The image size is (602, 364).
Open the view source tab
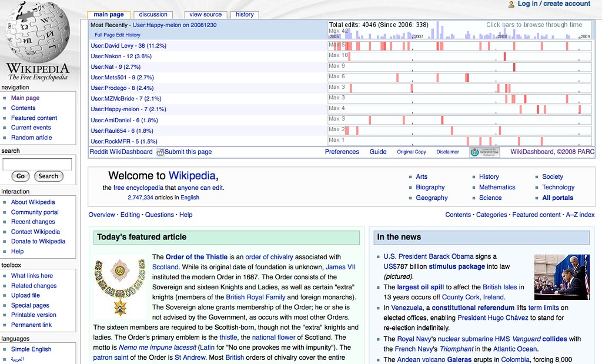point(205,15)
